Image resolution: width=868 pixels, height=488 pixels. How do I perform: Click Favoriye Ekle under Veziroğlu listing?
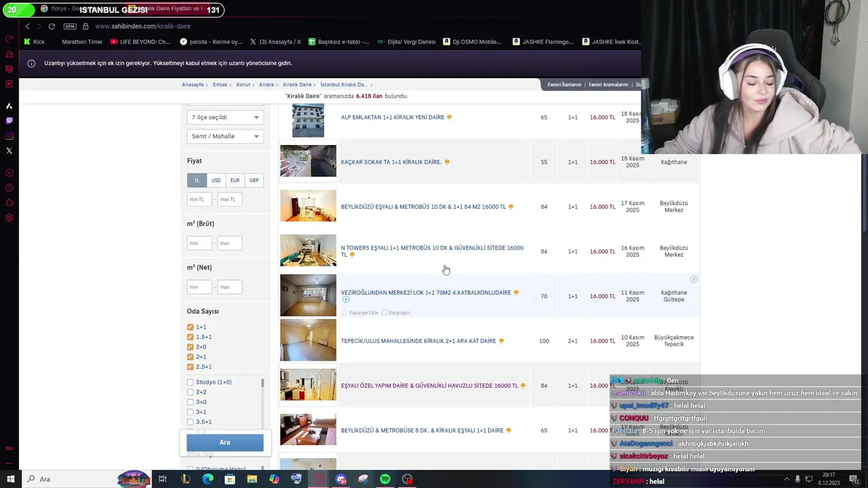tap(360, 312)
